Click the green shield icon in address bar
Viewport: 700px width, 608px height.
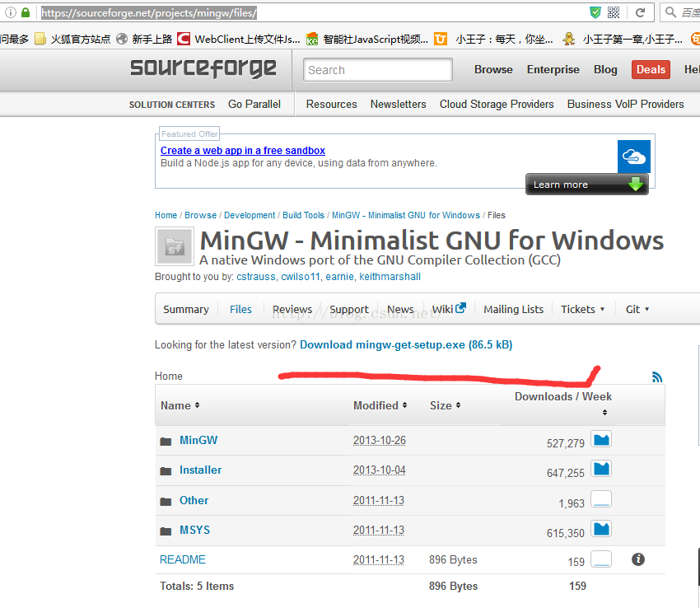pos(595,12)
